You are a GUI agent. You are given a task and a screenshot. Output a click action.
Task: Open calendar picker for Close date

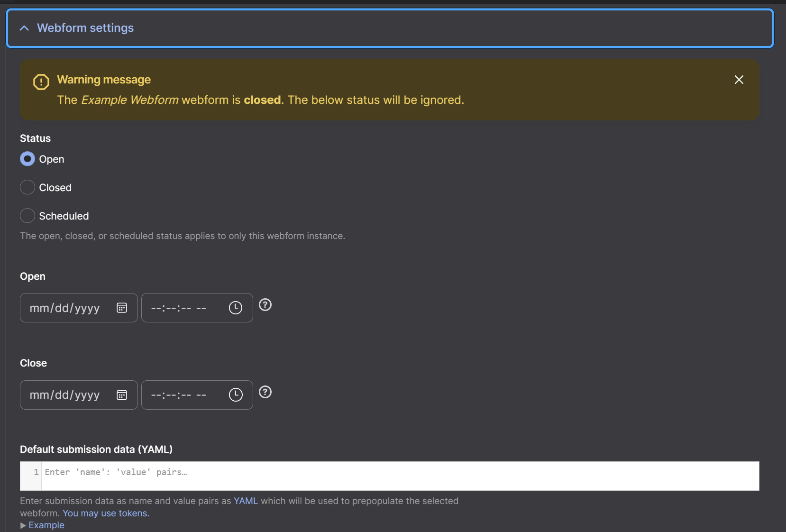(x=122, y=395)
